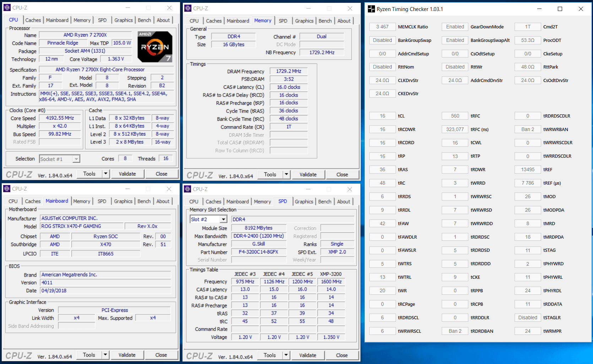Switch to Caches tab in top-left CPU-Z window

(x=33, y=20)
